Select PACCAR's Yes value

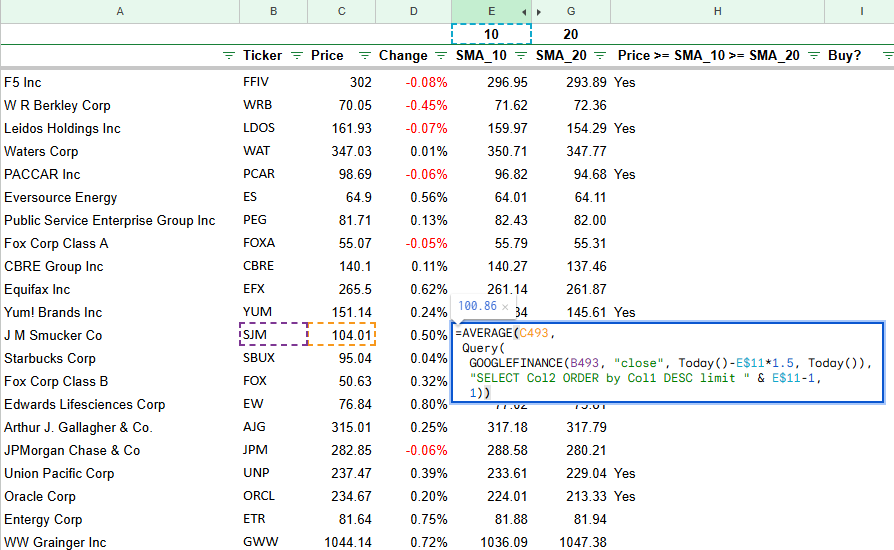[x=717, y=174]
